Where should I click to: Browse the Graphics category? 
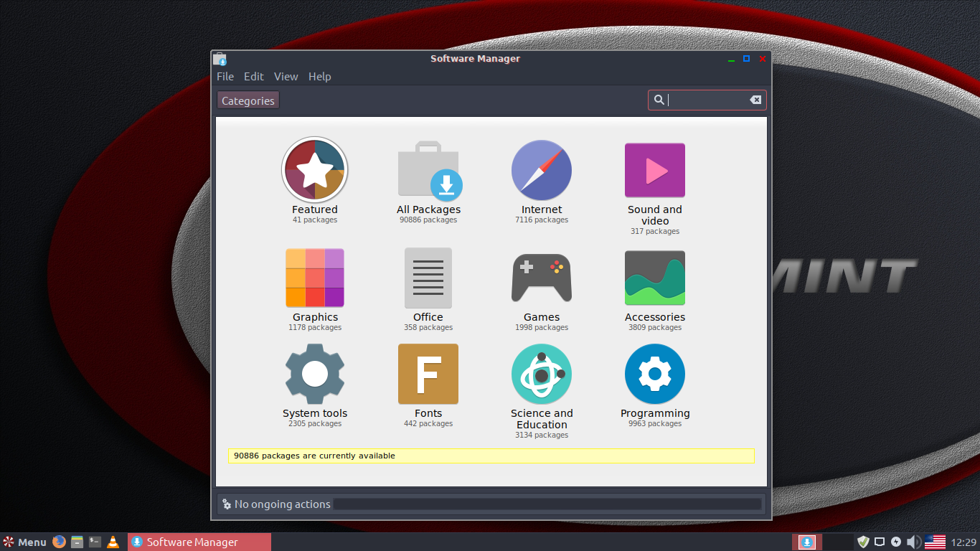click(315, 289)
